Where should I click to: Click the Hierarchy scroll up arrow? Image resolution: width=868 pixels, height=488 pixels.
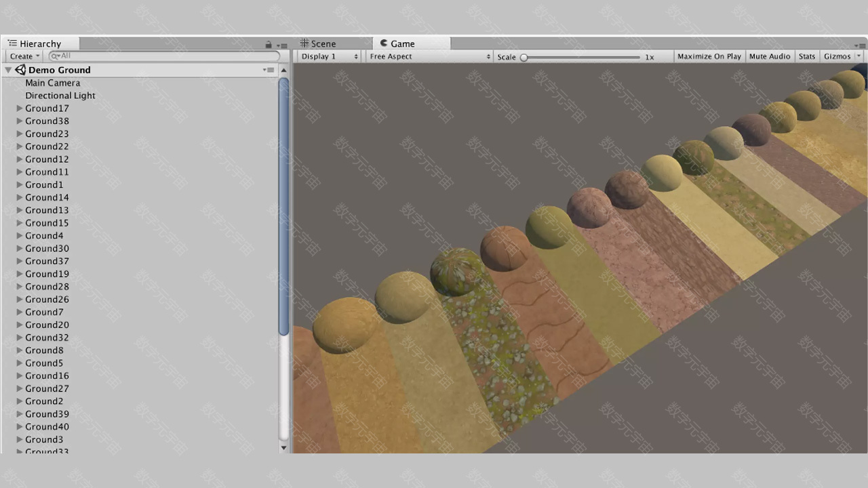(x=283, y=70)
